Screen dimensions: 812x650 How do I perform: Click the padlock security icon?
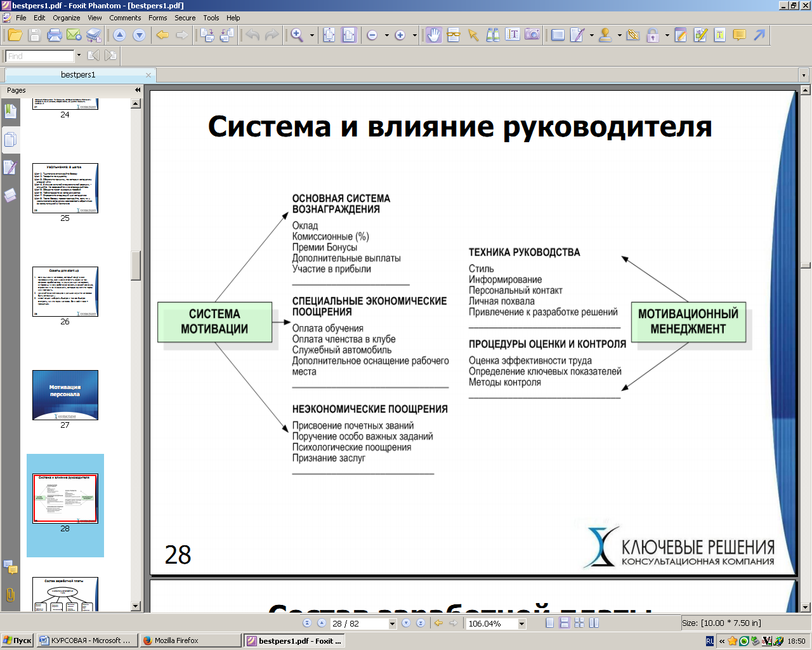point(653,36)
